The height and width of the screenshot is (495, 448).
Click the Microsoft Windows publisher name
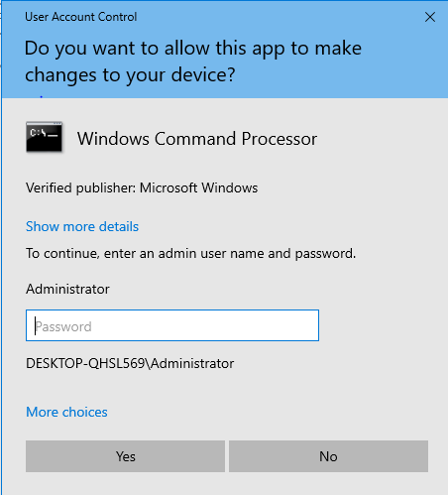click(x=198, y=187)
